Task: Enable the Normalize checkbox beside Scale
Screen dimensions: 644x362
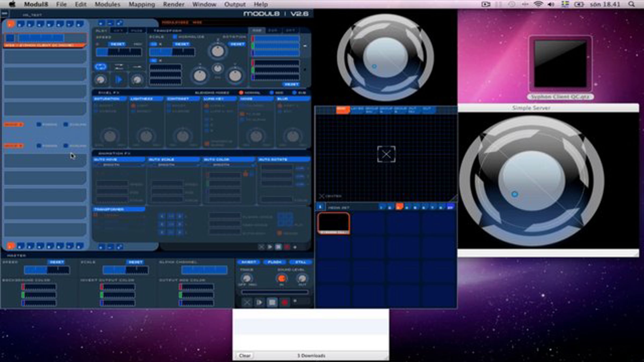Action: point(175,37)
